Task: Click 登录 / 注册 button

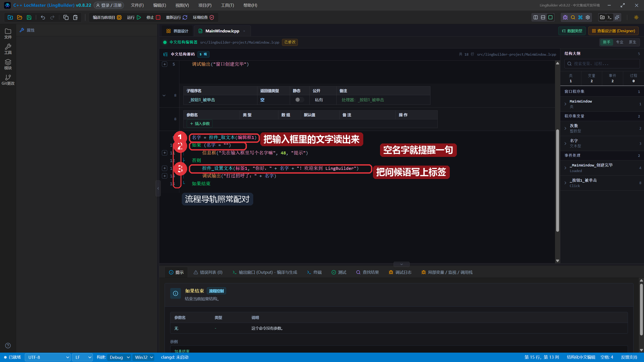Action: [x=109, y=5]
